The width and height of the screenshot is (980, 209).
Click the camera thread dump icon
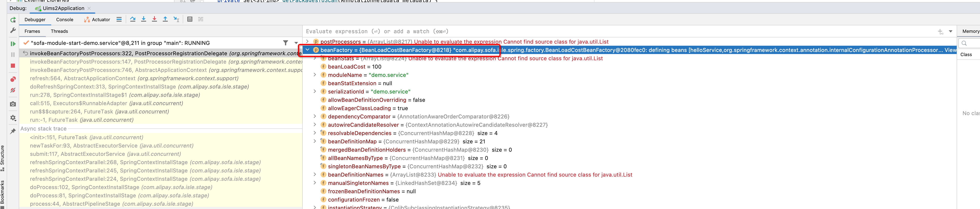click(x=13, y=104)
